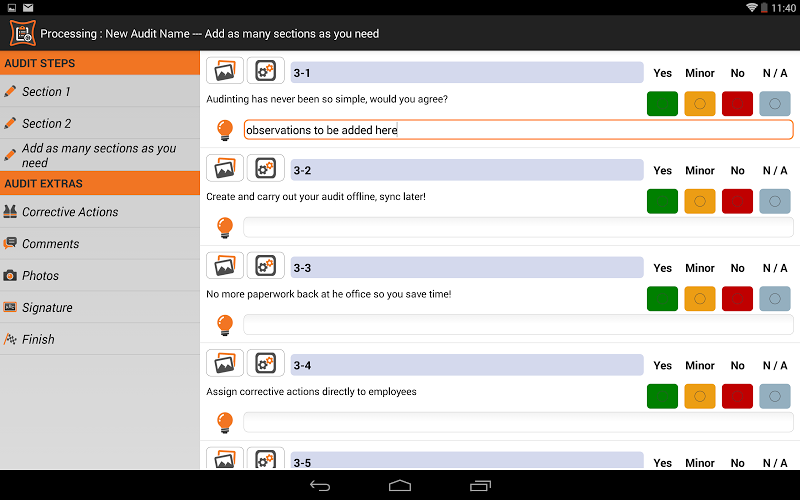This screenshot has width=800, height=500.
Task: Select N/A answer for question 3-3
Action: click(774, 298)
